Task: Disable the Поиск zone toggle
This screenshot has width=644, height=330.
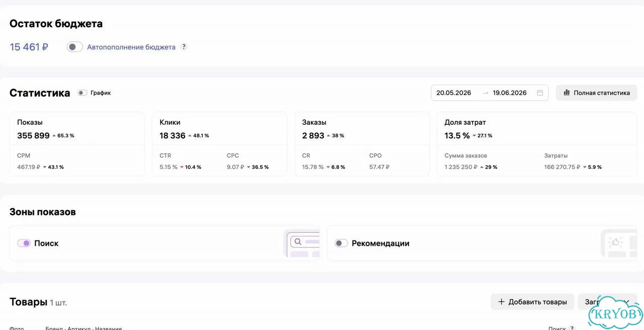Action: (x=24, y=243)
